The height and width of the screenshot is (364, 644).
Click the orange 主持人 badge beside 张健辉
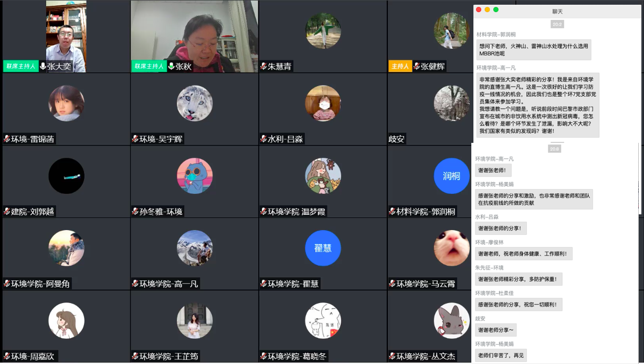pos(400,67)
